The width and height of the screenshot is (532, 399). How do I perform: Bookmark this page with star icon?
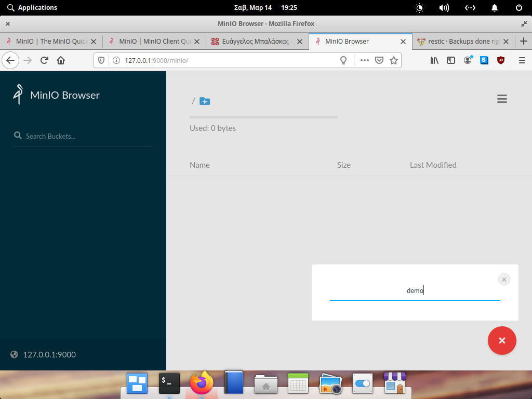pos(394,60)
